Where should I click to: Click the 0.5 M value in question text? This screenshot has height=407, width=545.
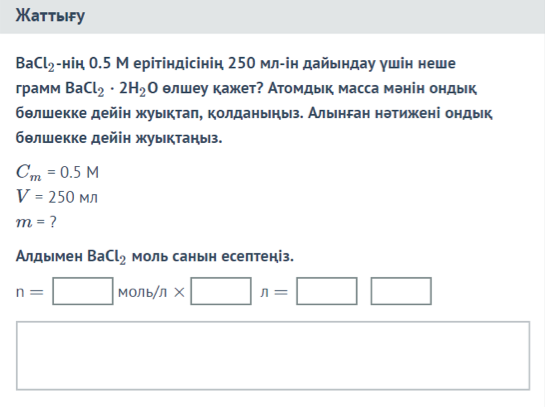tap(109, 63)
